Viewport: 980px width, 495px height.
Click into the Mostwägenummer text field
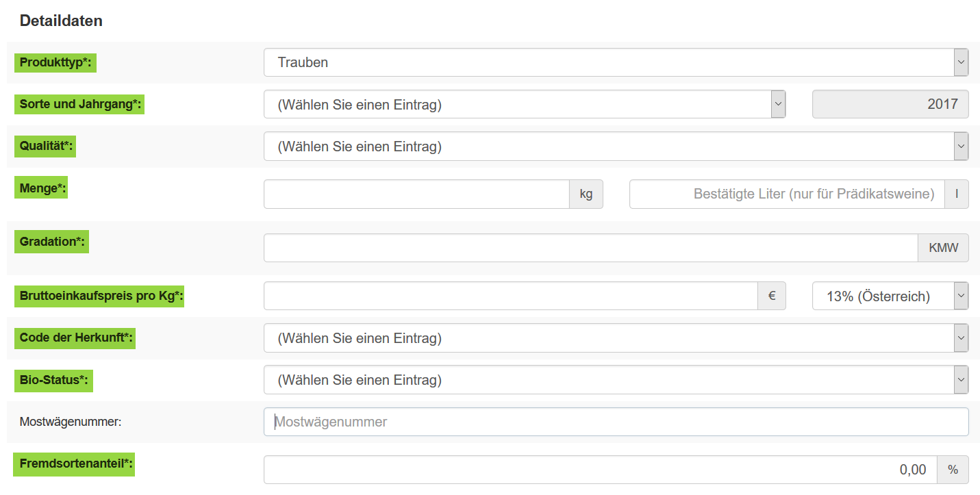point(615,422)
